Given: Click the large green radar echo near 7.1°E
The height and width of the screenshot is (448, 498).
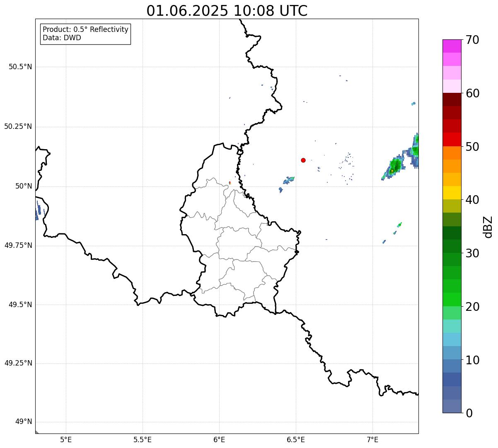Looking at the screenshot, I should [x=394, y=167].
